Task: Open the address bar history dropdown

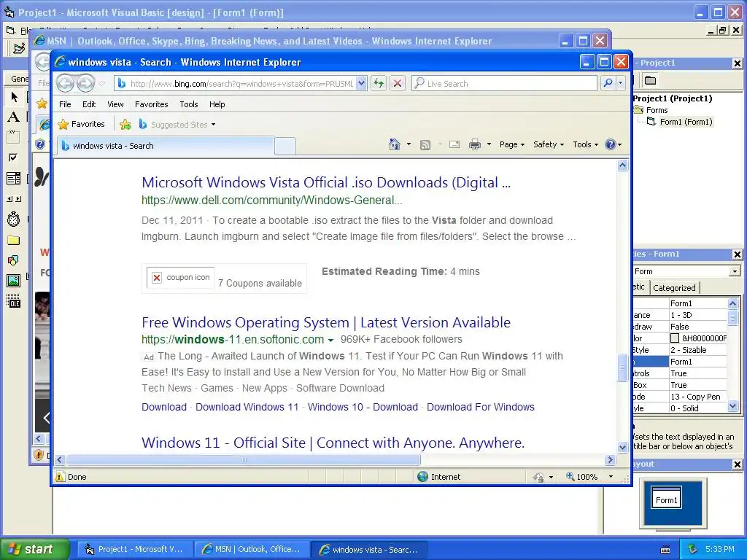Action: (x=361, y=83)
